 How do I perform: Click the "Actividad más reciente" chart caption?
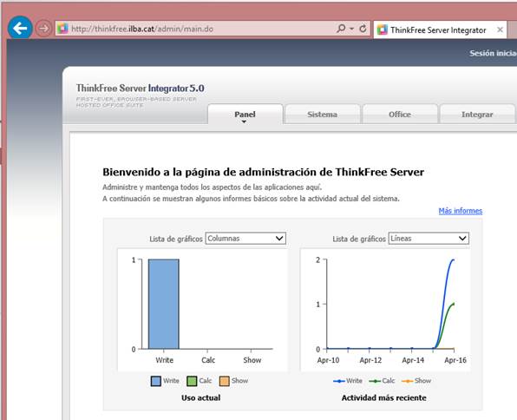pos(383,398)
